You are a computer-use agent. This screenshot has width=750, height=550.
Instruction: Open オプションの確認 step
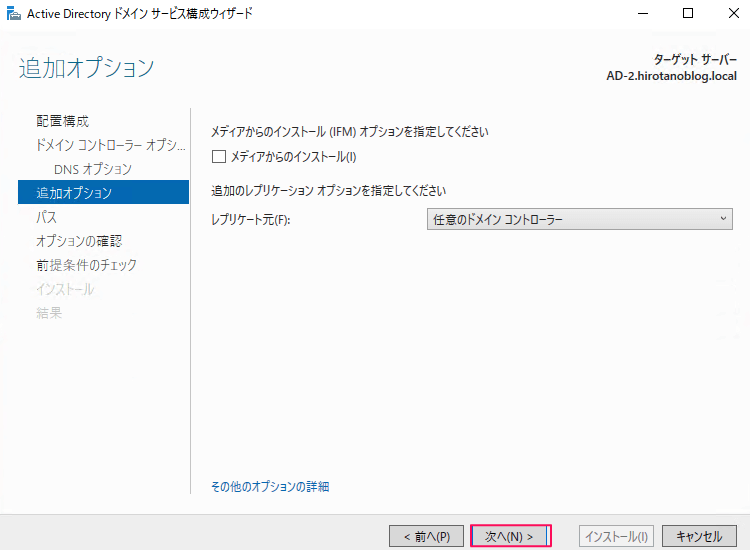[79, 241]
